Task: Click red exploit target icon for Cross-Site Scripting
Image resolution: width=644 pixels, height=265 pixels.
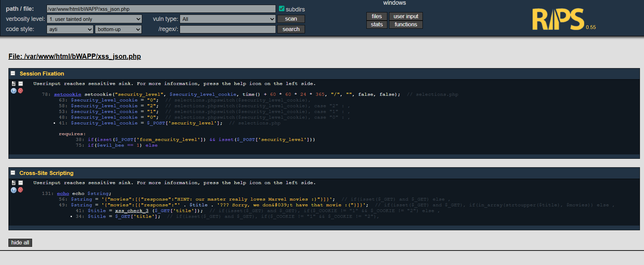Action: (x=21, y=190)
